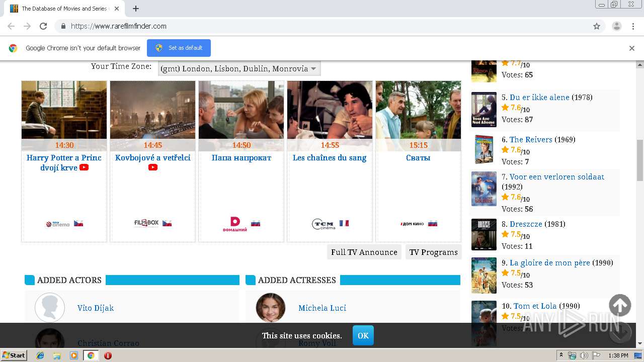This screenshot has width=644, height=362.
Task: Open Harry Potter a Princ dvojí krve
Action: [64, 162]
